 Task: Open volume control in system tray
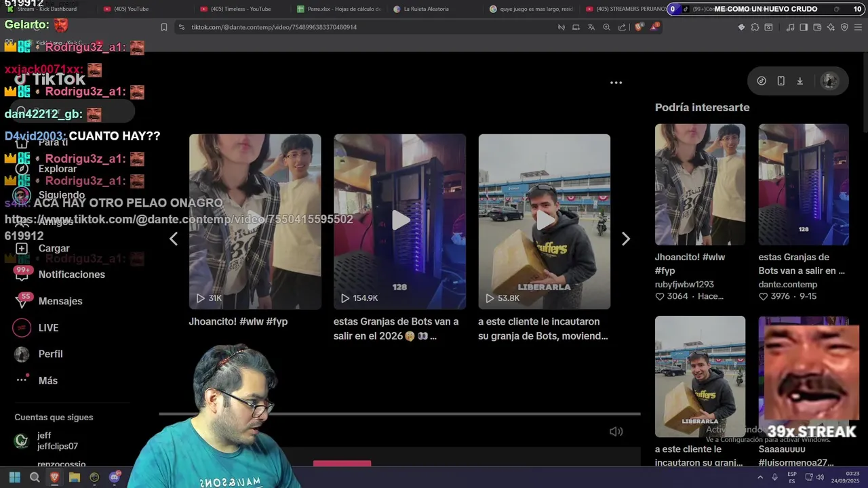pyautogui.click(x=820, y=477)
